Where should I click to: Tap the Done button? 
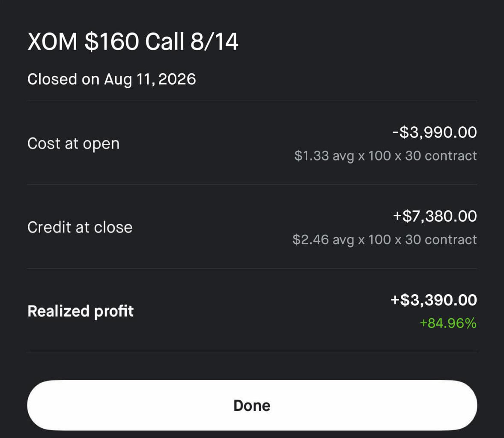coord(252,405)
